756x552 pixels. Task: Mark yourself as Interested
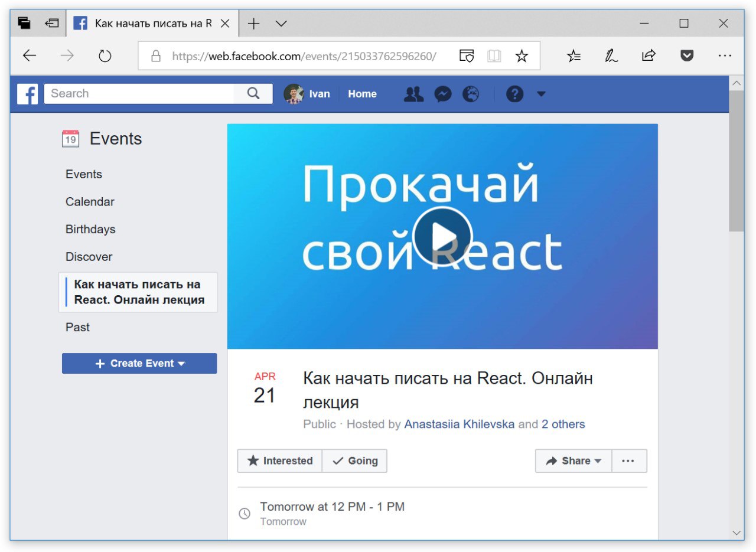coord(280,461)
